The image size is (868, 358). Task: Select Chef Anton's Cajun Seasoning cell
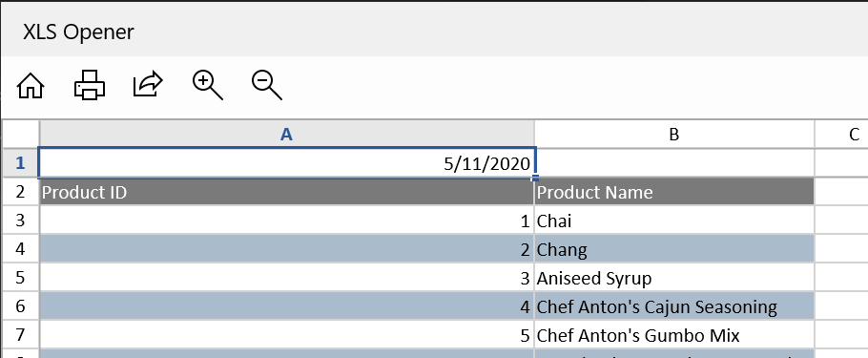674,306
